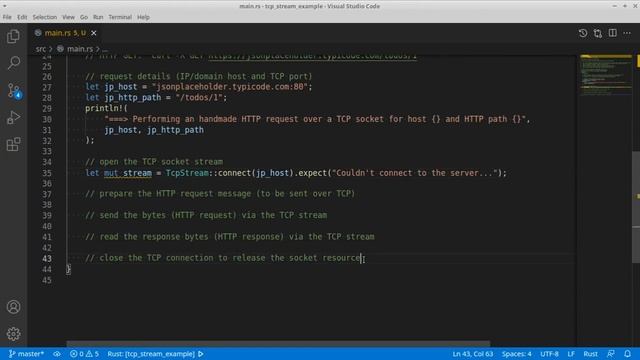The width and height of the screenshot is (640, 360).
Task: Change end of line sequence LF
Action: (x=571, y=354)
